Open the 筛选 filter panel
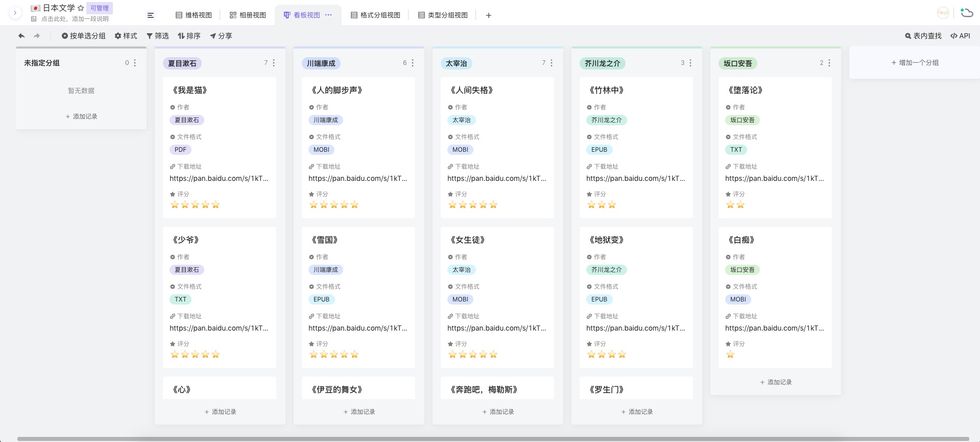 point(157,36)
